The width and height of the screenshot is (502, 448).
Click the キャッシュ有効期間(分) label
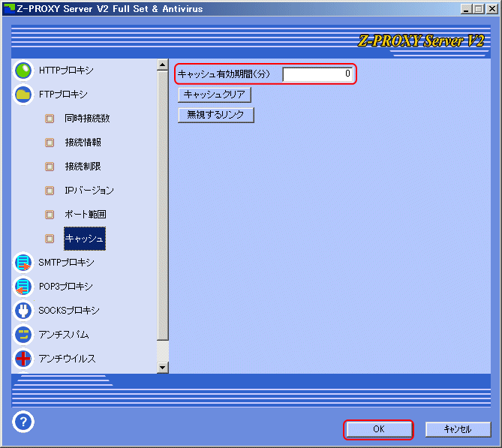pyautogui.click(x=224, y=74)
